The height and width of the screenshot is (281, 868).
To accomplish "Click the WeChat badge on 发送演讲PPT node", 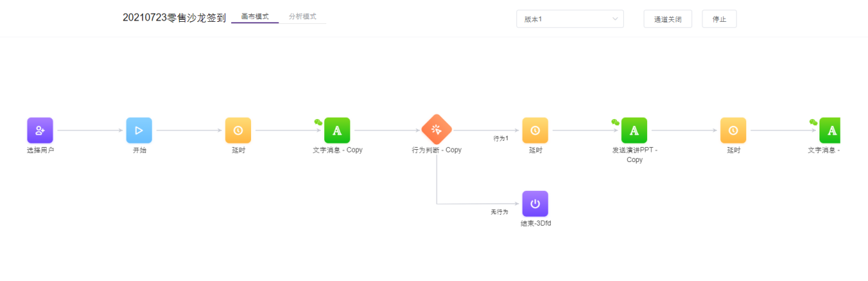I will [616, 122].
